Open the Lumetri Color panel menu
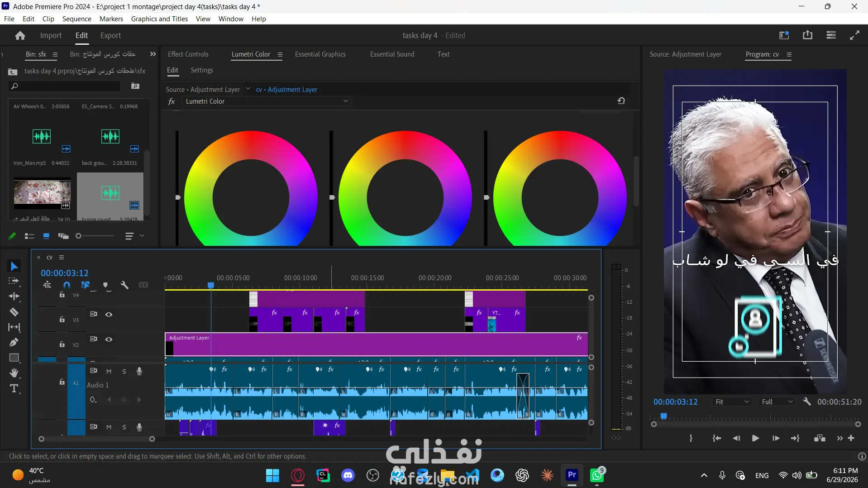This screenshot has width=868, height=488. 280,55
